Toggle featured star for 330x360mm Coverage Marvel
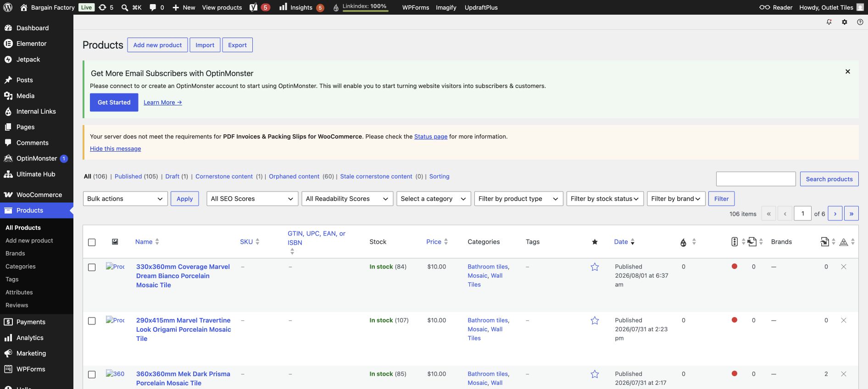 pos(595,267)
